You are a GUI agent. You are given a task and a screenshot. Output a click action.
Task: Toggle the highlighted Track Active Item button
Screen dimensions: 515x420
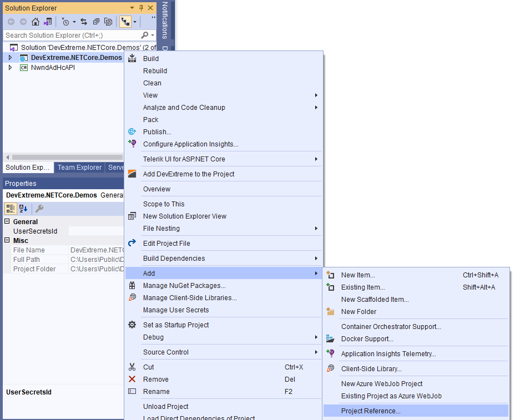[125, 22]
